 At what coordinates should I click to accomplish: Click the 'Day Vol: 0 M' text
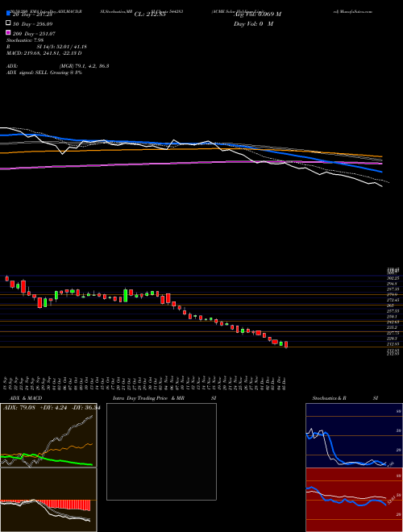(x=253, y=23)
